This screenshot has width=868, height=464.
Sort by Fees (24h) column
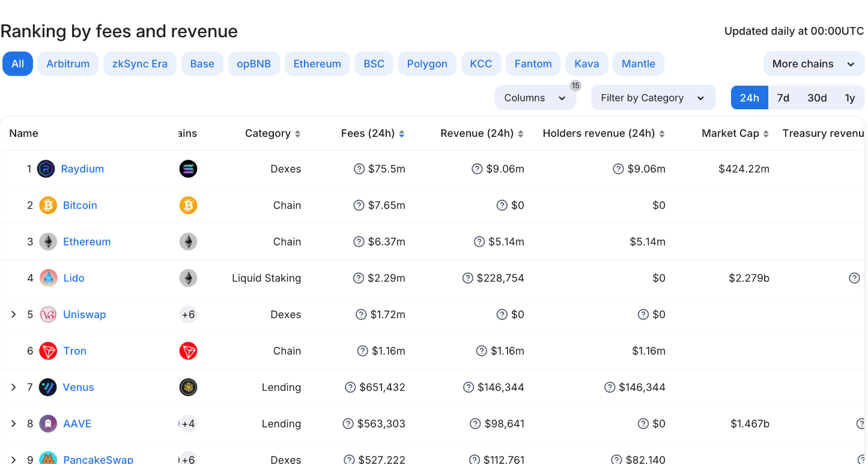pos(373,133)
